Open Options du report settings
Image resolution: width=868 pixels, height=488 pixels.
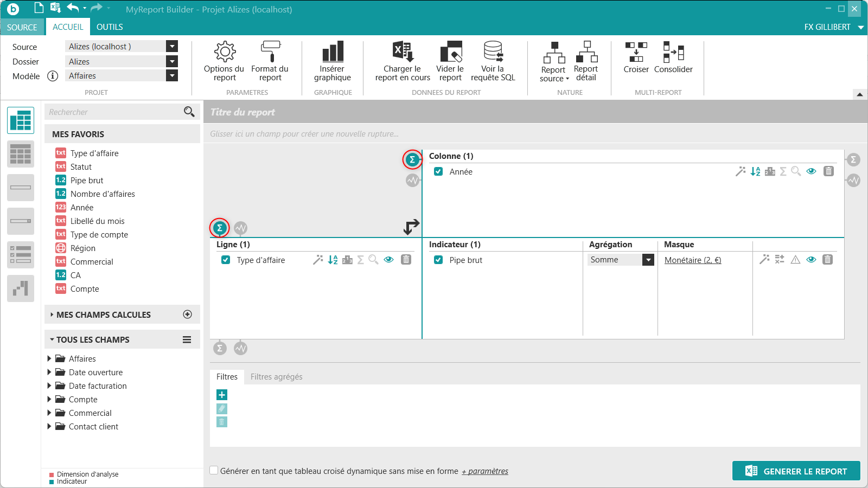click(x=224, y=61)
